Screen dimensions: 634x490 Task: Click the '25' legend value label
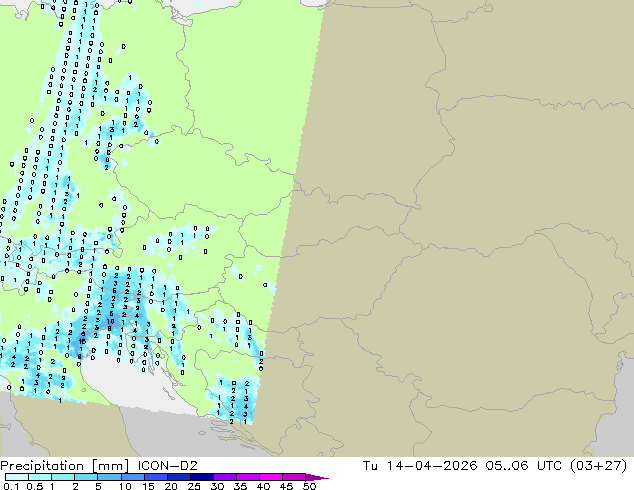pos(194,486)
